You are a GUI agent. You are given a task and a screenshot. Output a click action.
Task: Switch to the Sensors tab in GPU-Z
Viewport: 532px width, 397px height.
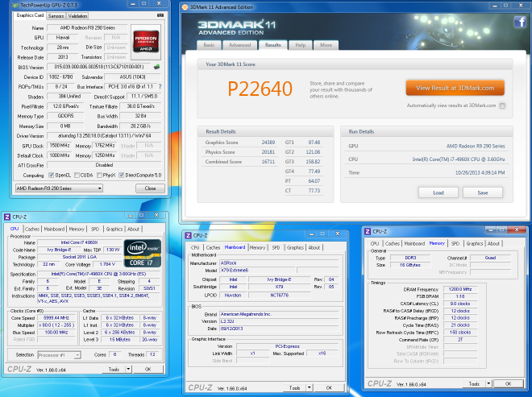click(56, 16)
